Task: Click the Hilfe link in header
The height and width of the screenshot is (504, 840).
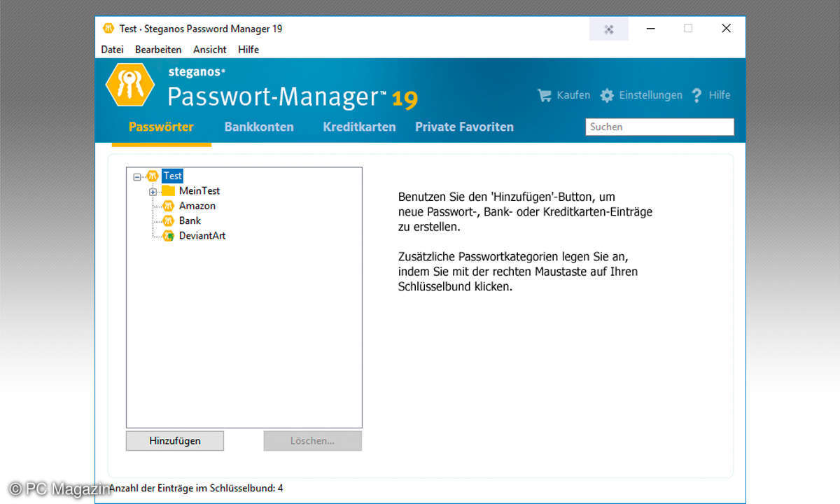Action: (719, 95)
